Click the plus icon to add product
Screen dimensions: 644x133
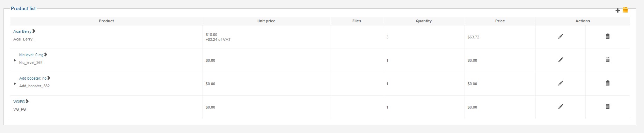pos(617,10)
